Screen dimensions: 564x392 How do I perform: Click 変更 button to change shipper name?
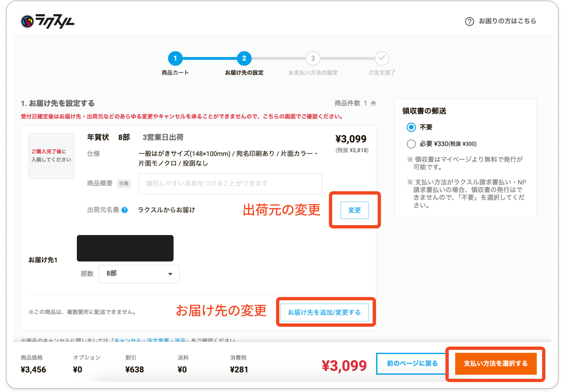(355, 210)
